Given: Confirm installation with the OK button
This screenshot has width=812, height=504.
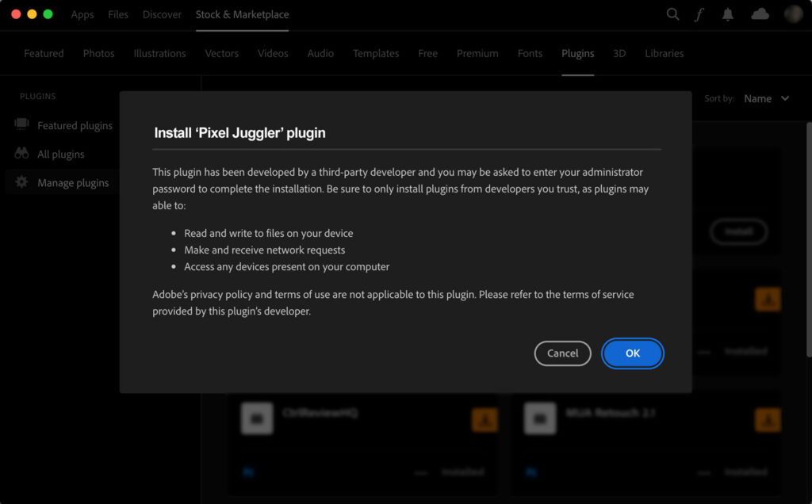Looking at the screenshot, I should (632, 353).
